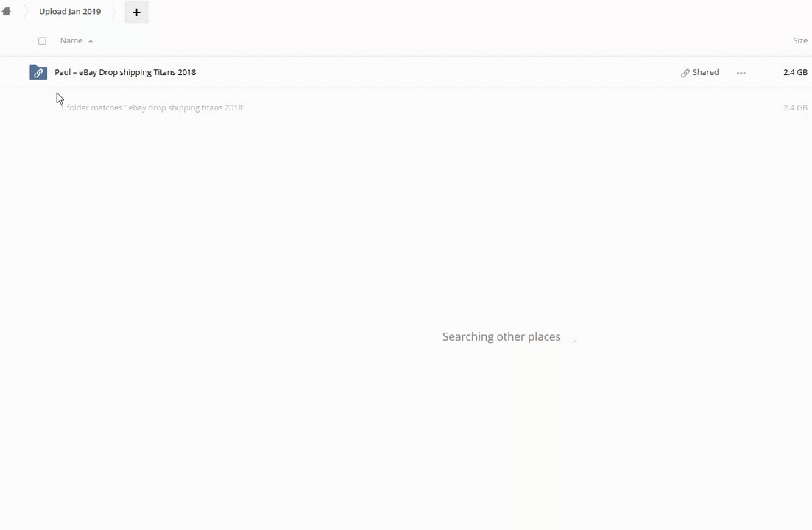The height and width of the screenshot is (530, 812).
Task: Click the Shared label on the folder row
Action: (x=705, y=72)
